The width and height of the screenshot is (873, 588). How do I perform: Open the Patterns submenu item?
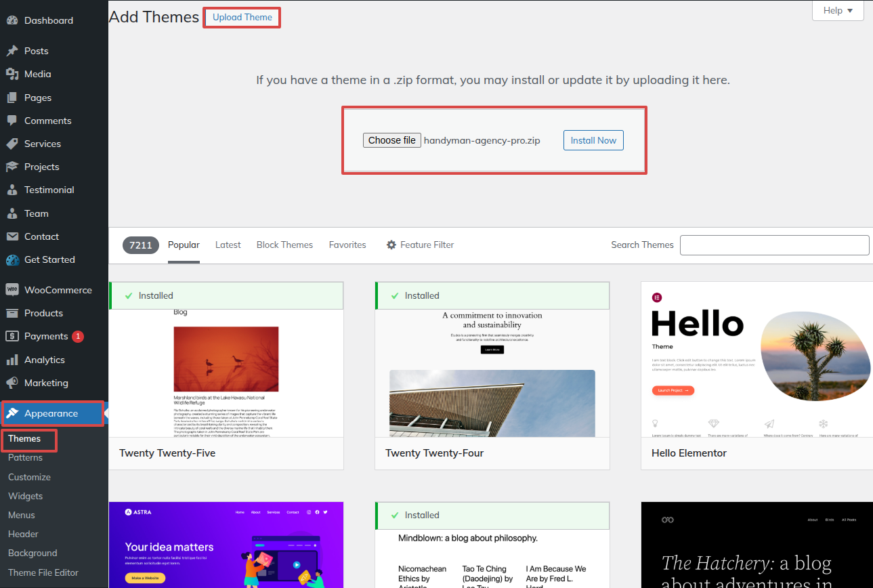[x=26, y=458]
